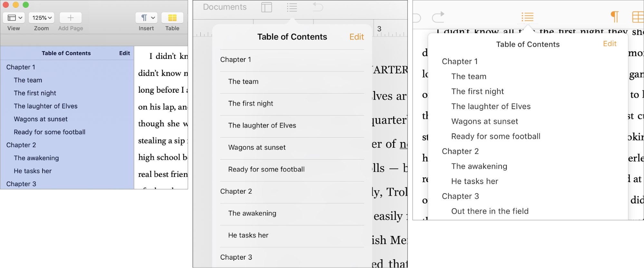Viewport: 644px width, 268px height.
Task: Tap orange Edit in middle Table of Contents
Action: (357, 37)
